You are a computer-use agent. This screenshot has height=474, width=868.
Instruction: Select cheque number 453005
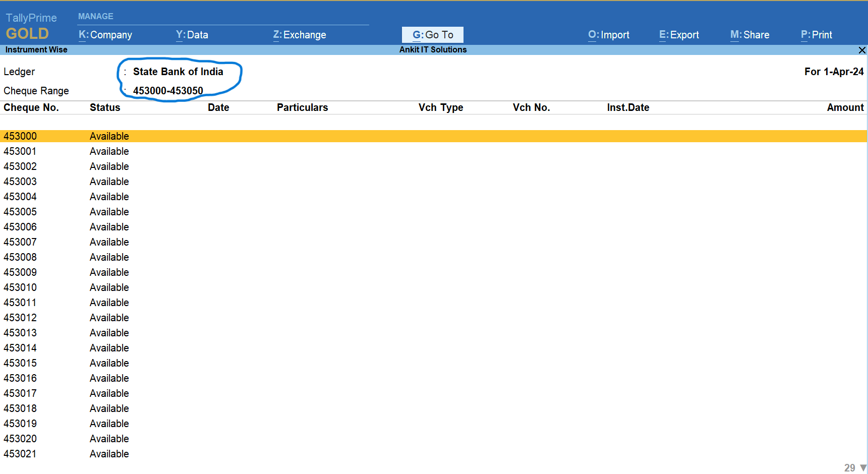click(20, 212)
